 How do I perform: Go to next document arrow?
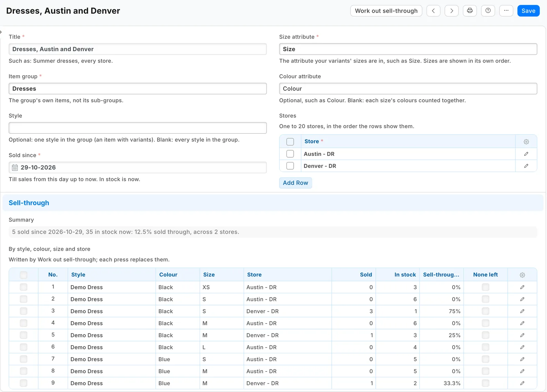pos(452,11)
